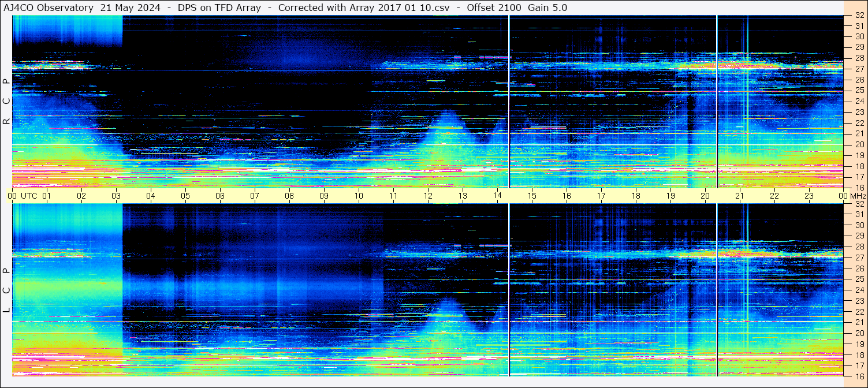
Task: Click the 06 hour tick label
Action: (220, 196)
